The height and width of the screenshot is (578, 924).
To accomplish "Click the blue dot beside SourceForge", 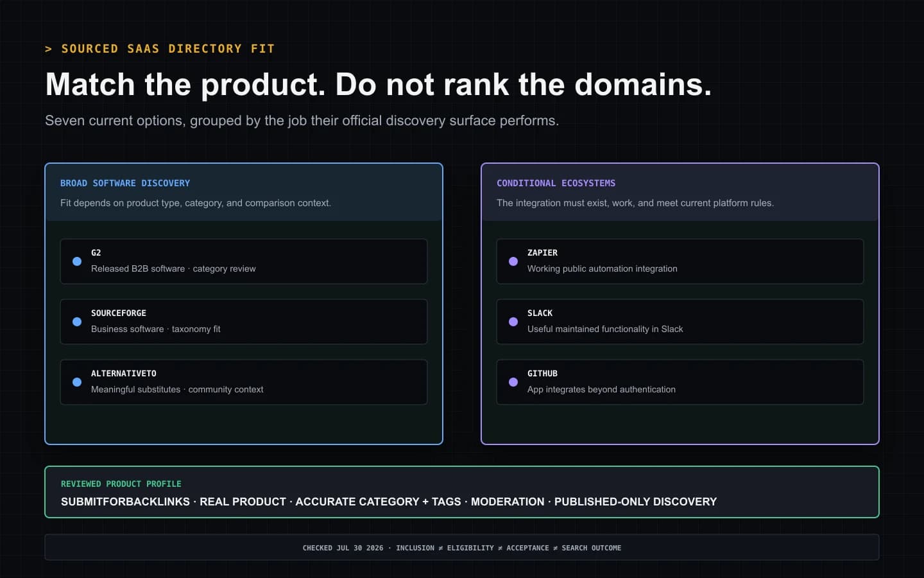I will coord(77,322).
